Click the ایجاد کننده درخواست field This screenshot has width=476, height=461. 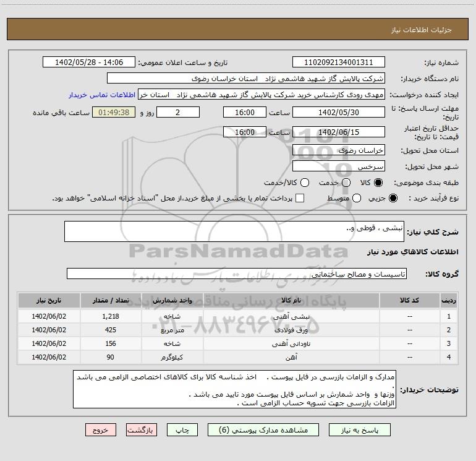point(261,94)
